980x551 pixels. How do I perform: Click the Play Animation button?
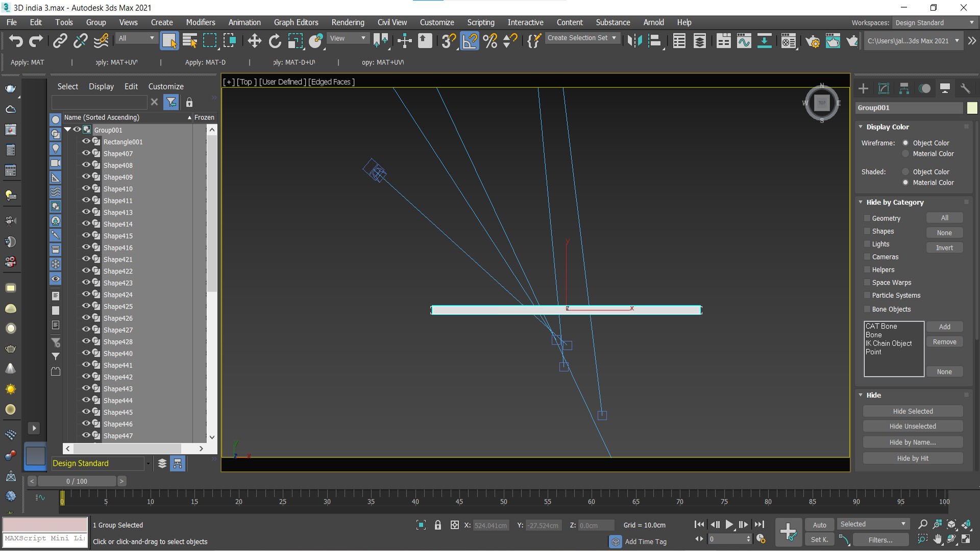click(x=729, y=524)
